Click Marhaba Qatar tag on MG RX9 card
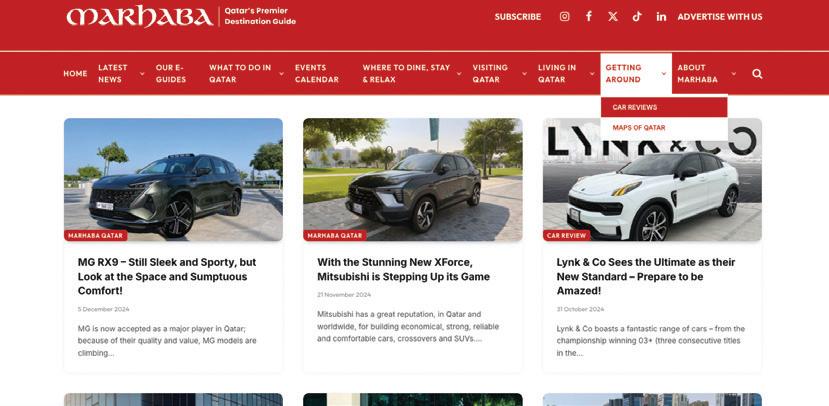The image size is (829, 406). coord(96,236)
